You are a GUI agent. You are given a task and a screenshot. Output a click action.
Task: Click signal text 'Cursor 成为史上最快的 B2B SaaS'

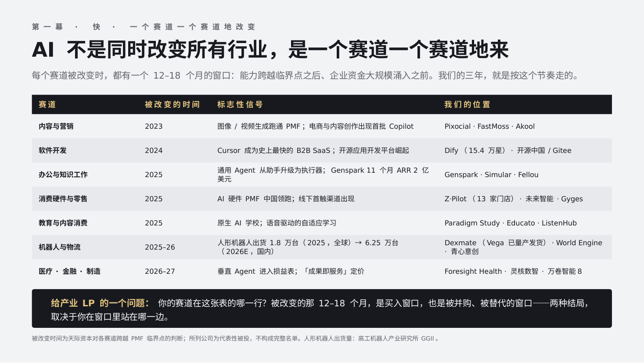(274, 150)
